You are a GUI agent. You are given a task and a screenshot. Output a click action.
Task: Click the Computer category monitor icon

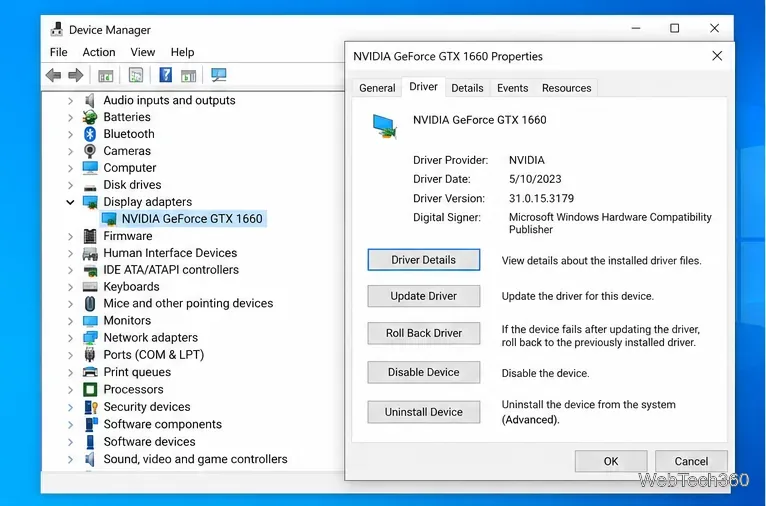pyautogui.click(x=90, y=168)
